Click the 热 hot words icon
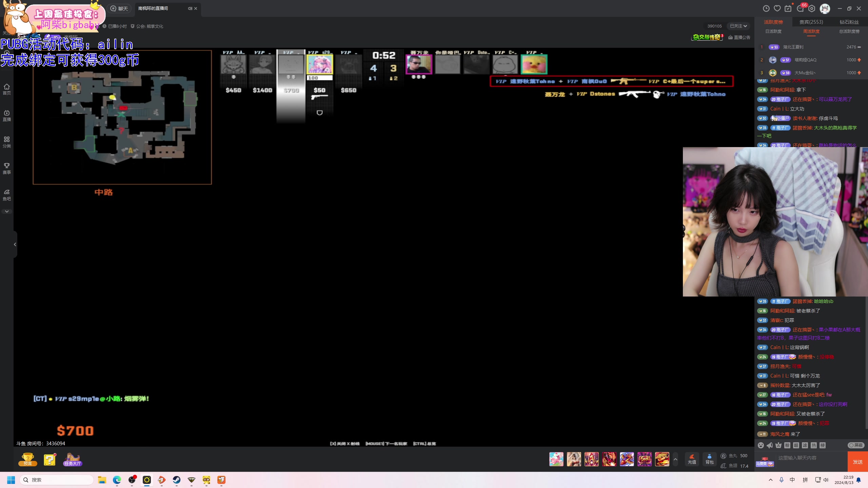The width and height of the screenshot is (868, 488). coord(814,445)
